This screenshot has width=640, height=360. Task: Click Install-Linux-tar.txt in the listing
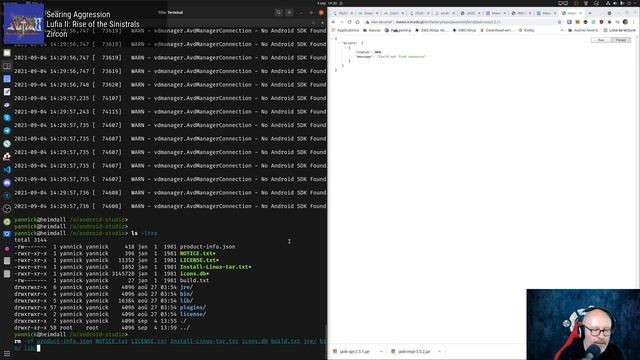pyautogui.click(x=215, y=267)
